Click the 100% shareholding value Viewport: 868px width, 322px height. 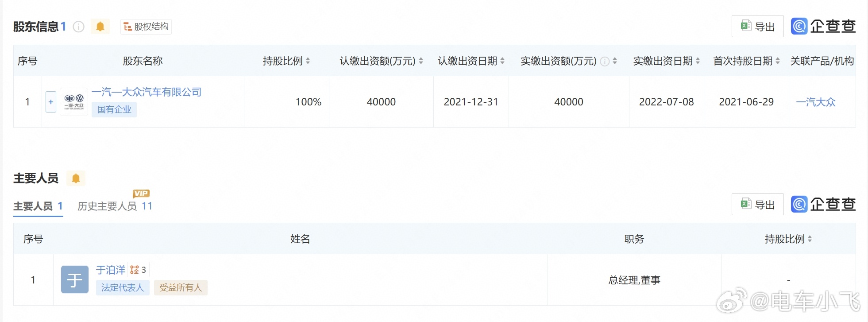pos(309,102)
